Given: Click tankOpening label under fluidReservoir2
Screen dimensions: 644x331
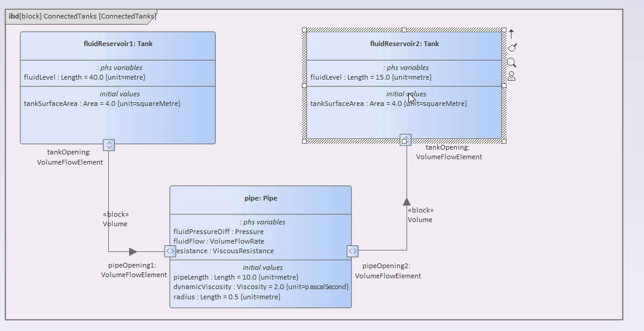Looking at the screenshot, I should point(449,152).
